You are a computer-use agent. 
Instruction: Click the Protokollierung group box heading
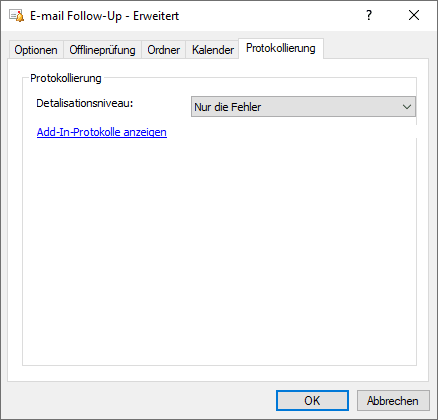[66, 78]
